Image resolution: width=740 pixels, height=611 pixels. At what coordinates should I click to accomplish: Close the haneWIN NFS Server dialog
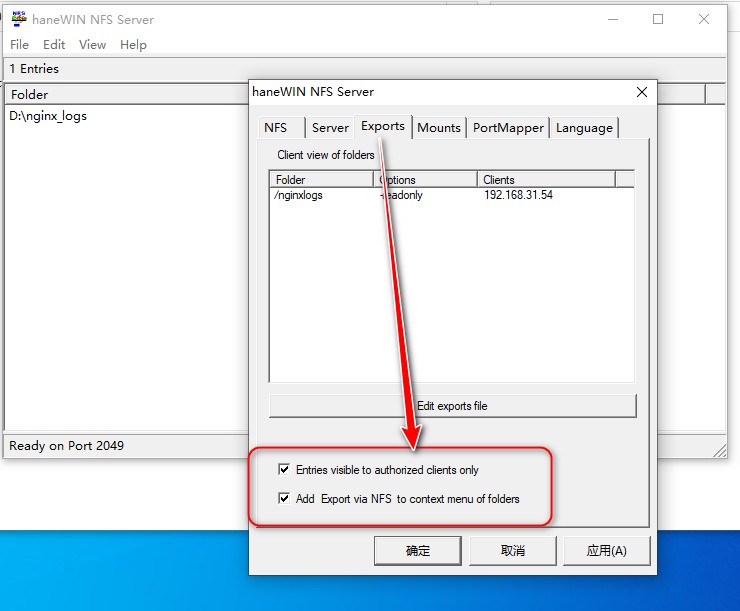[642, 92]
